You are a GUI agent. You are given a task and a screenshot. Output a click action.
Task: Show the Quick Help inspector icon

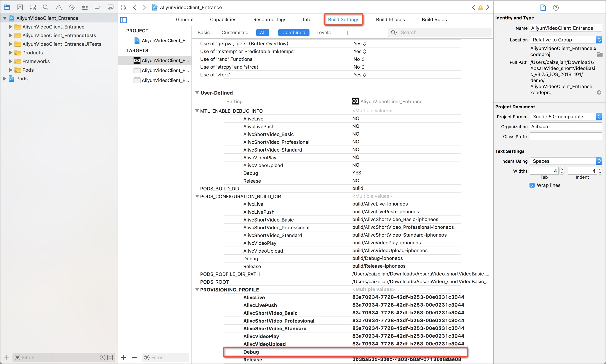pos(556,8)
